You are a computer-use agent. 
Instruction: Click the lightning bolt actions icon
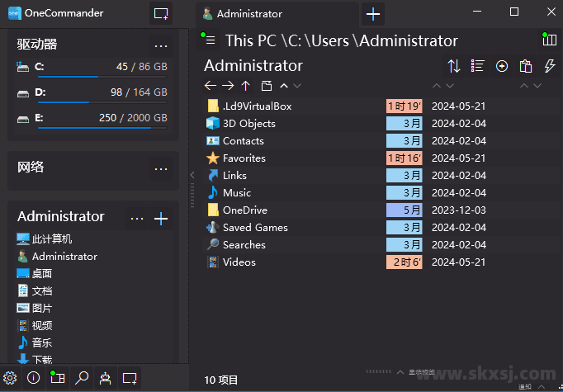(x=549, y=66)
